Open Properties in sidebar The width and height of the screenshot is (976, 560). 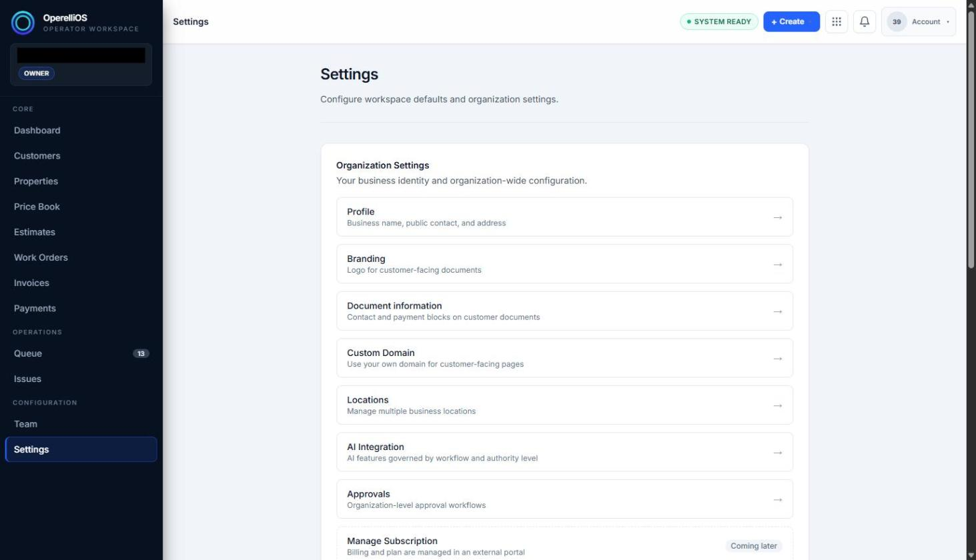(81, 181)
